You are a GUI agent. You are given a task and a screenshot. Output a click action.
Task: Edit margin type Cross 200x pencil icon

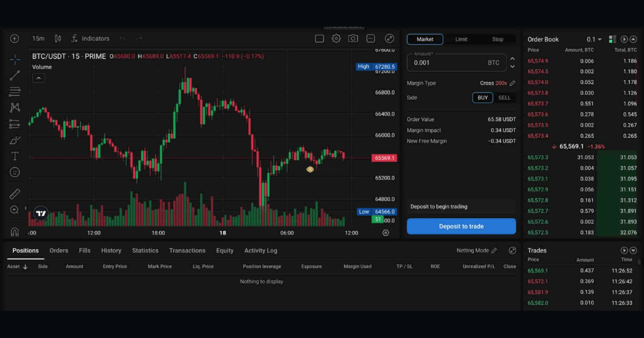pyautogui.click(x=512, y=83)
